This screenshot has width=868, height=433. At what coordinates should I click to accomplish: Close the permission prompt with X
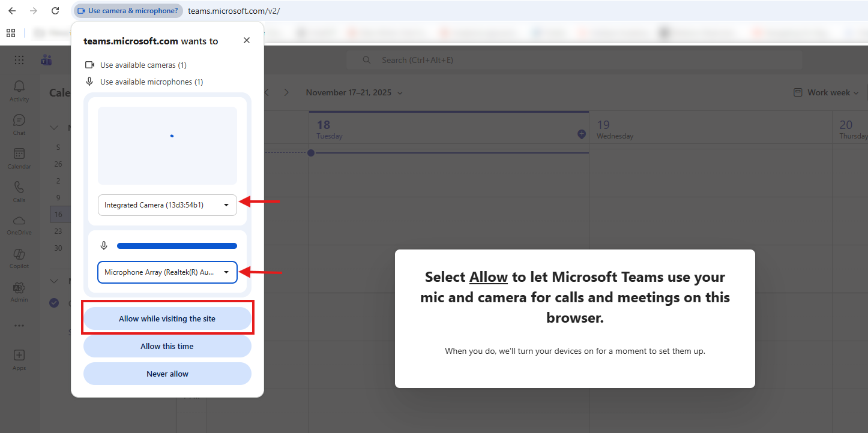247,40
